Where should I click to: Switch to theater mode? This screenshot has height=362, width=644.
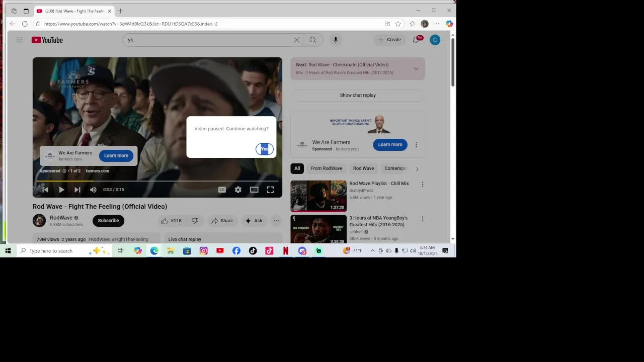254,190
